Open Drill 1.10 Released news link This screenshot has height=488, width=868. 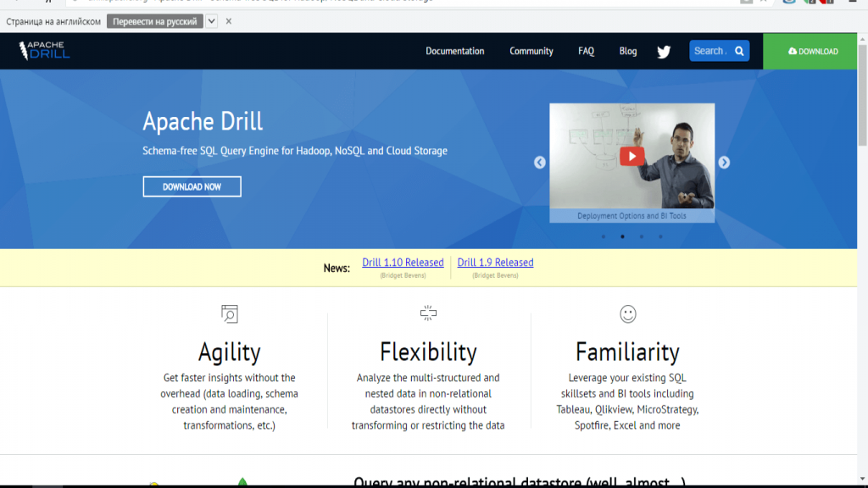point(403,263)
